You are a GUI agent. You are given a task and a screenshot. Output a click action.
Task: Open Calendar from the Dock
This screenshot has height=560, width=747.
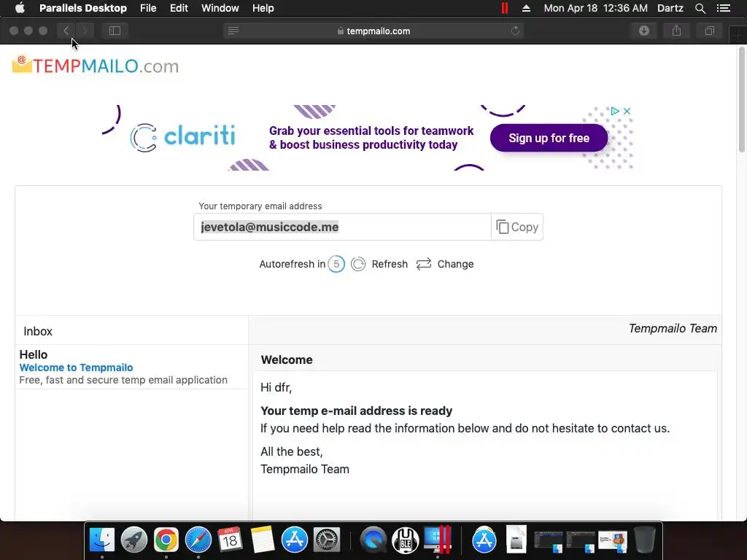coord(230,540)
